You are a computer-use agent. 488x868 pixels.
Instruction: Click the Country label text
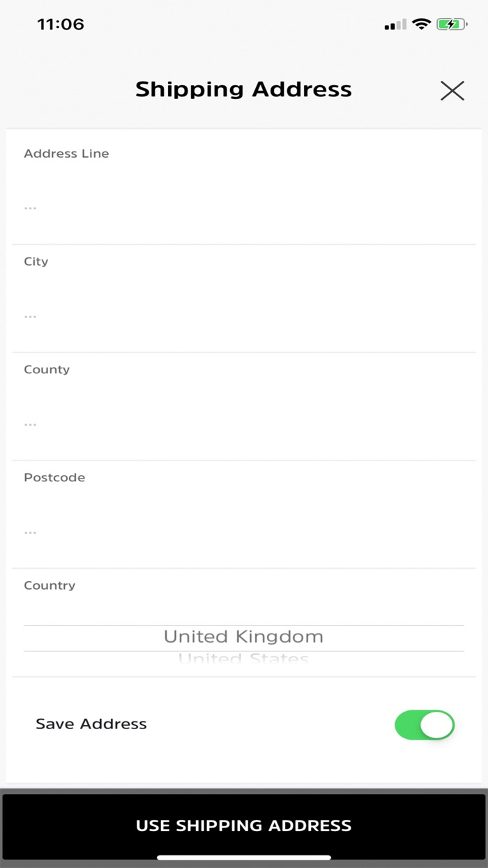pyautogui.click(x=49, y=585)
